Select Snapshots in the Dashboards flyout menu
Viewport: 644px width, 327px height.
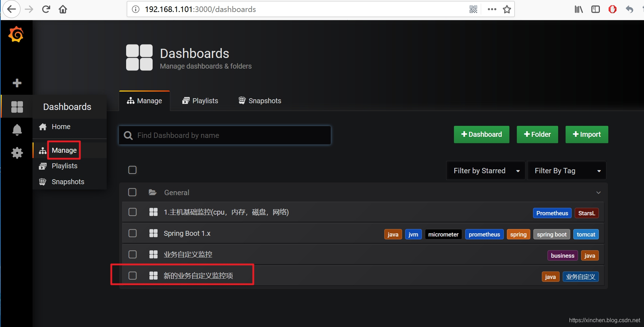coord(70,182)
